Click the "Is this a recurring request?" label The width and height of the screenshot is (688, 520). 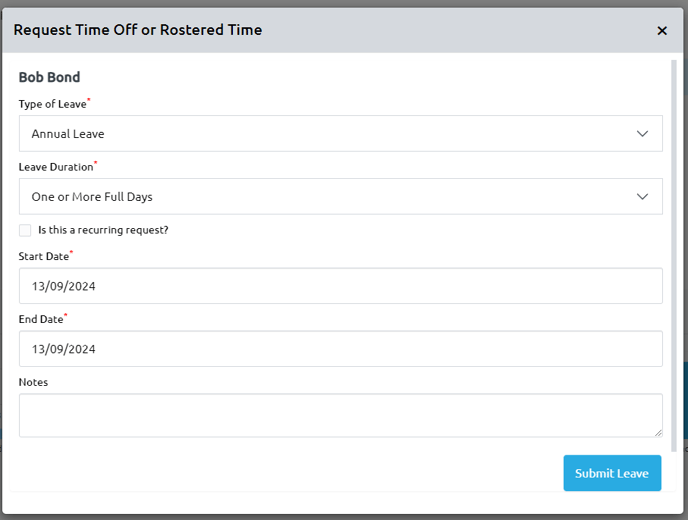point(103,230)
